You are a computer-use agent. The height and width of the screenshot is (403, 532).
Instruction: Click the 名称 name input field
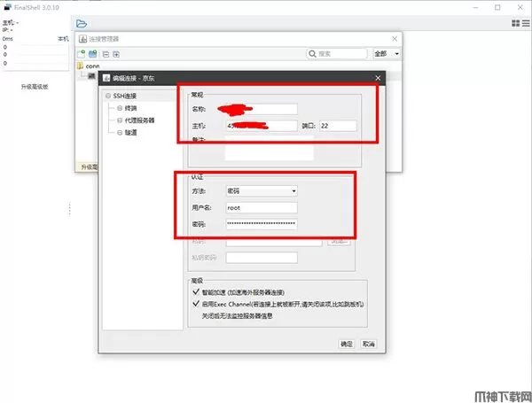point(262,109)
